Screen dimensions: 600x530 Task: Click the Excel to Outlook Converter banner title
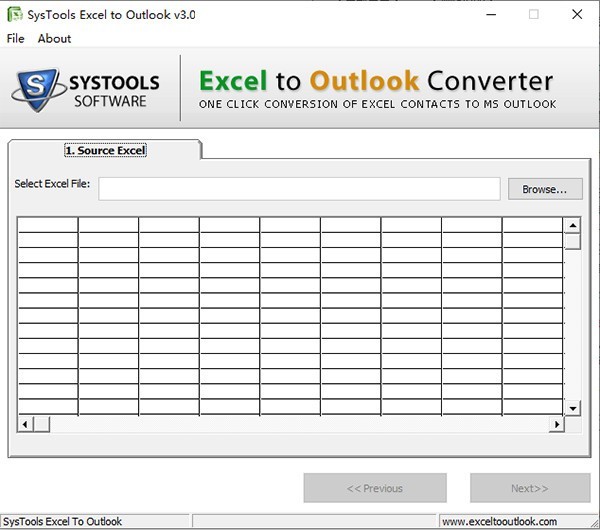pos(376,81)
